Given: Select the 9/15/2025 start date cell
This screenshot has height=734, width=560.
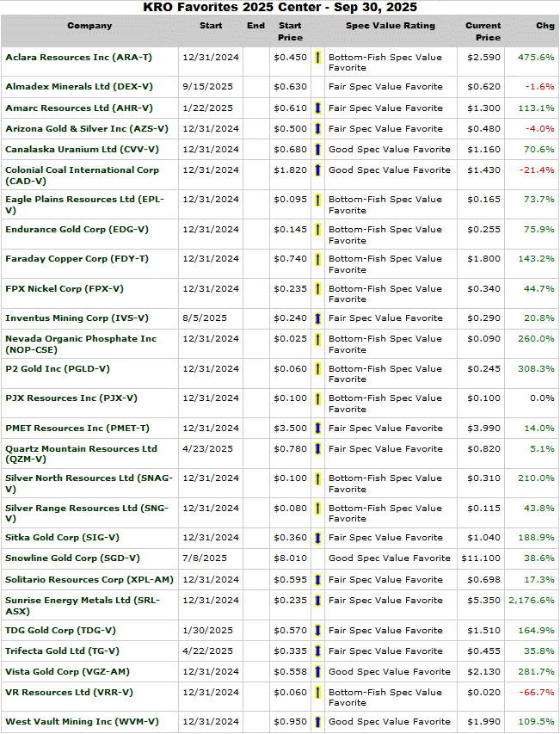Looking at the screenshot, I should point(205,87).
